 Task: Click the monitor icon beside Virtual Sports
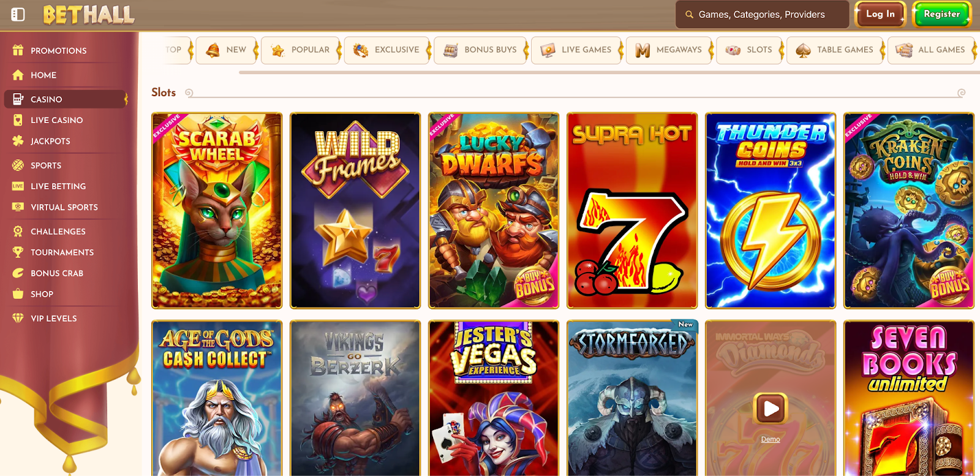[18, 207]
